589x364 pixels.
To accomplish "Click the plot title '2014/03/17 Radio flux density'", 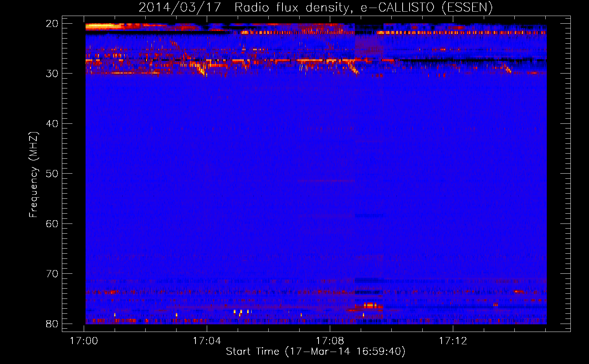I will point(315,7).
